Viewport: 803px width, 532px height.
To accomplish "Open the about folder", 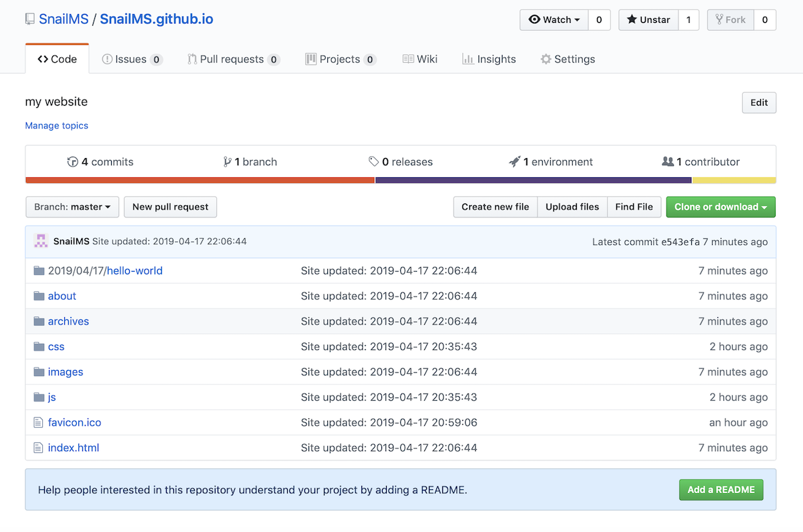I will [62, 296].
